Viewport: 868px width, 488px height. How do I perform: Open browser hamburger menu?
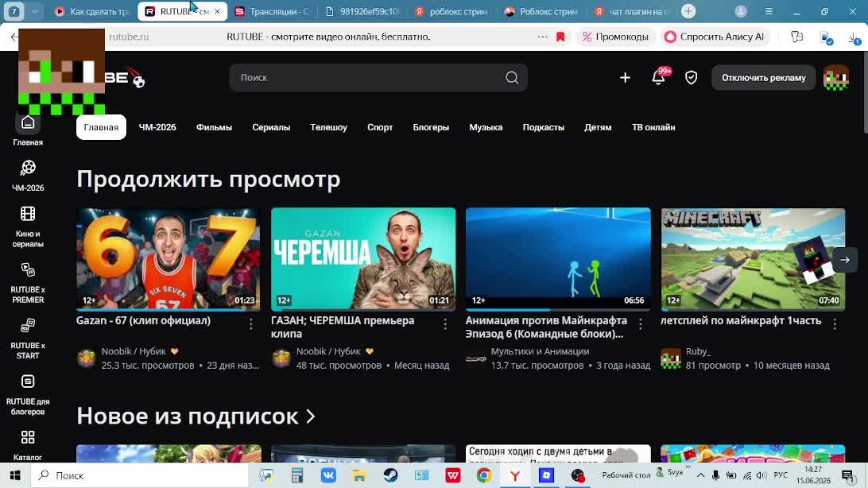pyautogui.click(x=769, y=11)
